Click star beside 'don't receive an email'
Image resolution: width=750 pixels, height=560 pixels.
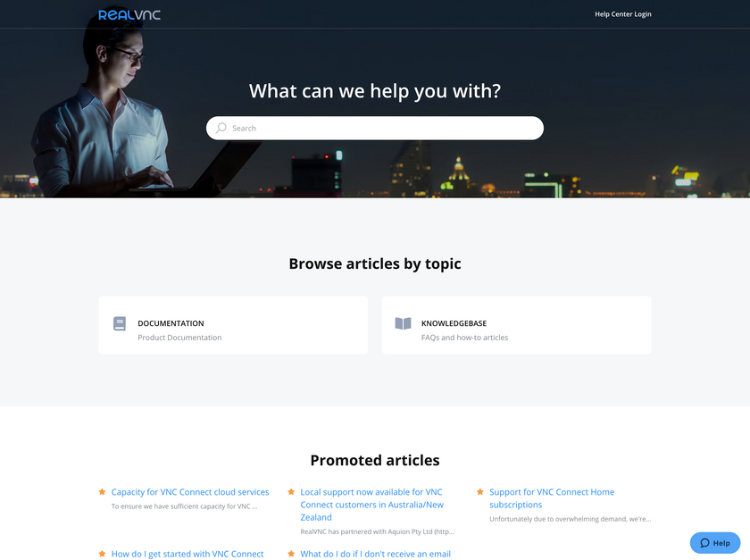[x=292, y=553]
